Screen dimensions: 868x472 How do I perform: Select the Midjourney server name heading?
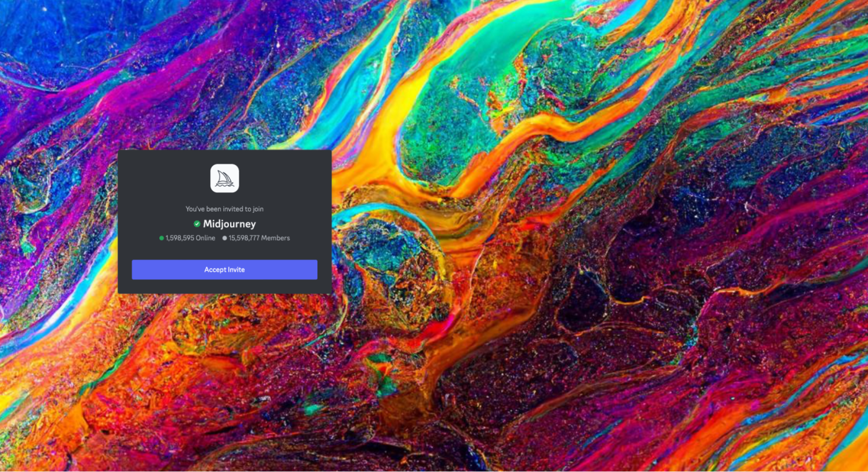[229, 224]
